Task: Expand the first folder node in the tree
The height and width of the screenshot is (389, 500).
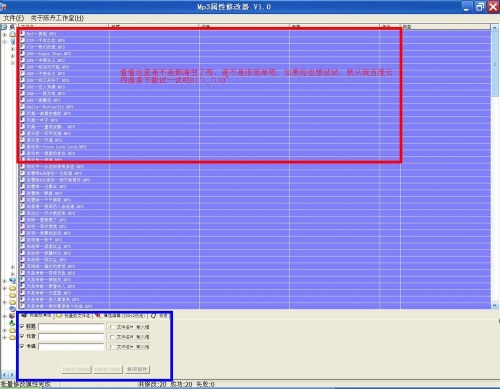Action: (x=5, y=34)
